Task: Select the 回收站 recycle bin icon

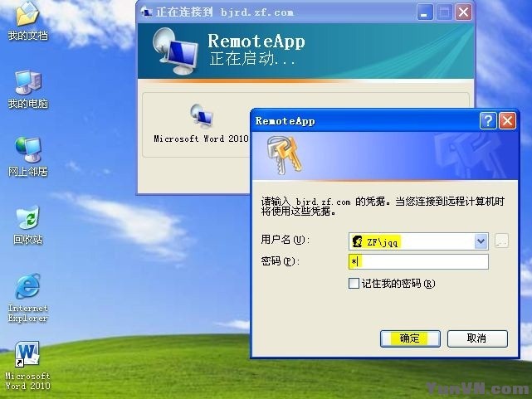Action: pyautogui.click(x=28, y=225)
